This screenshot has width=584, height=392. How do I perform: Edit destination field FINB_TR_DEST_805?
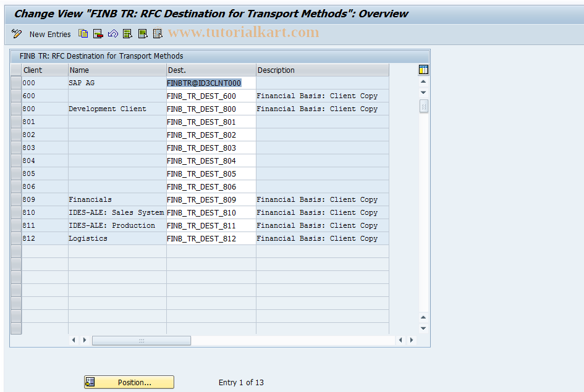coord(211,173)
